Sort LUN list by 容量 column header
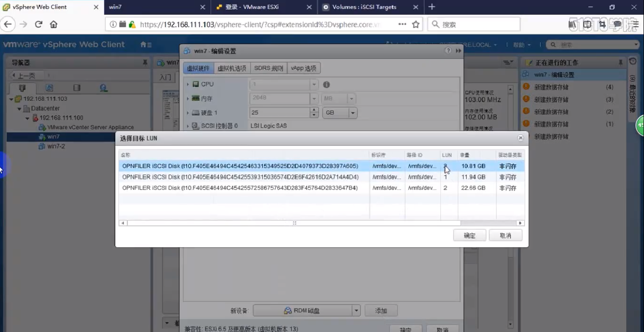644x332 pixels. [477, 155]
